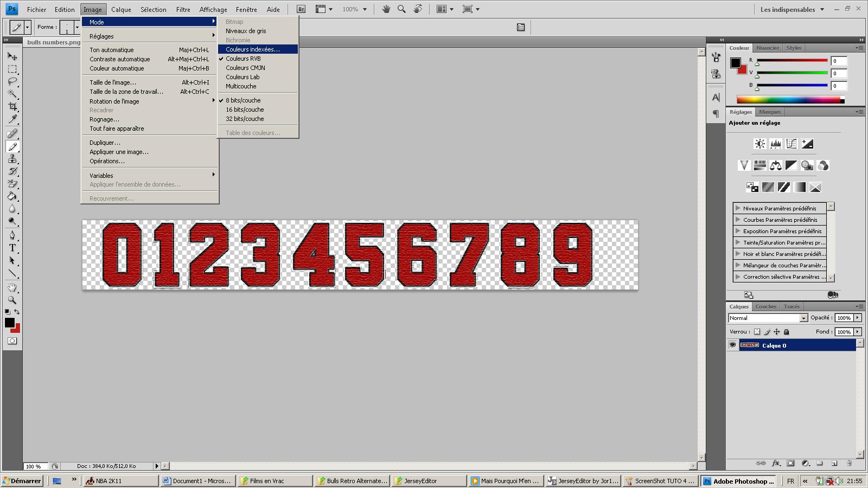Click the Démarrer start button
This screenshot has width=868, height=488.
coord(22,481)
